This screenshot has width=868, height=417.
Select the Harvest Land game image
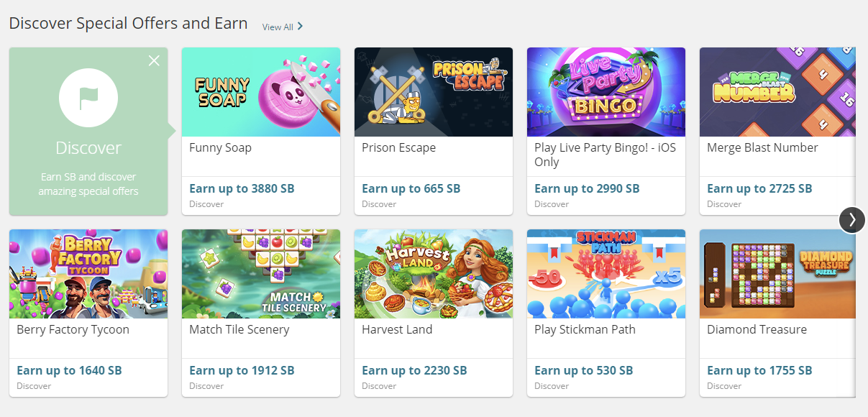coord(433,274)
